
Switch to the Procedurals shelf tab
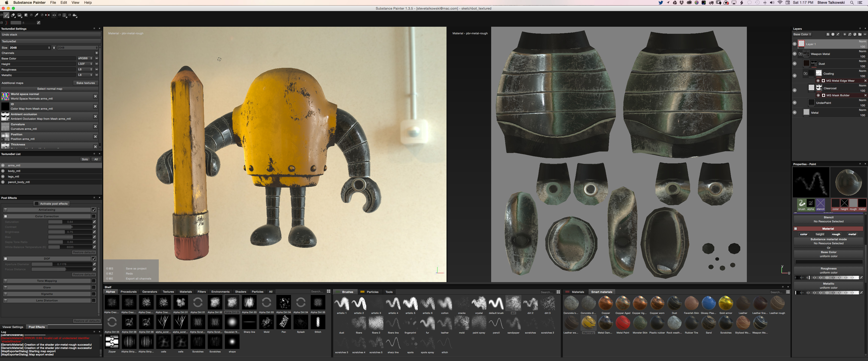click(128, 292)
